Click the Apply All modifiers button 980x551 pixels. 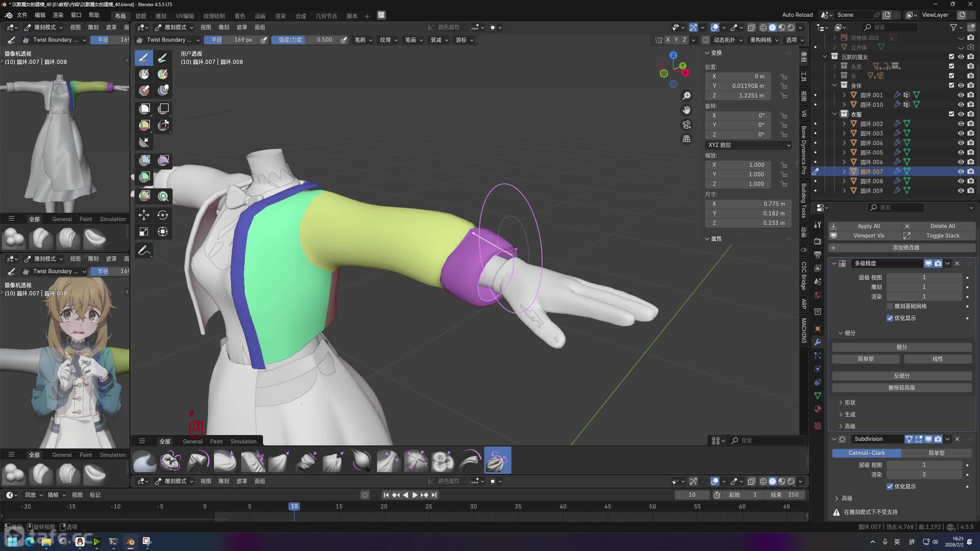point(868,226)
